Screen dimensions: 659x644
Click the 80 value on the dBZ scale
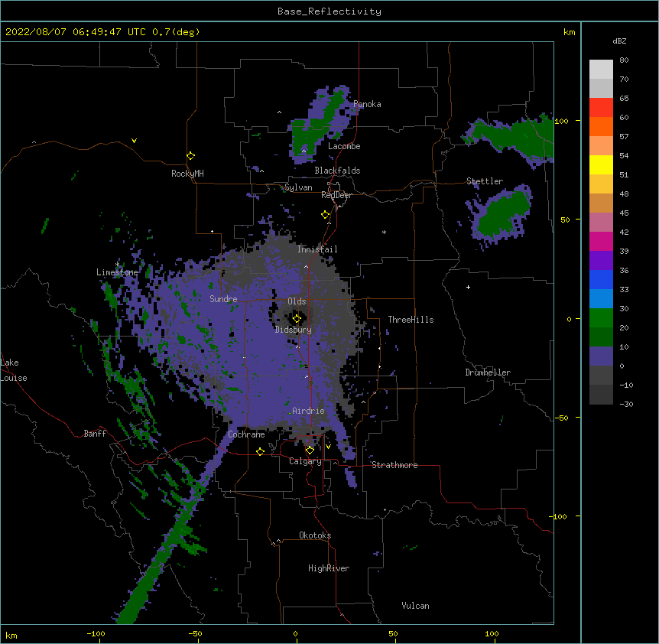coord(624,60)
